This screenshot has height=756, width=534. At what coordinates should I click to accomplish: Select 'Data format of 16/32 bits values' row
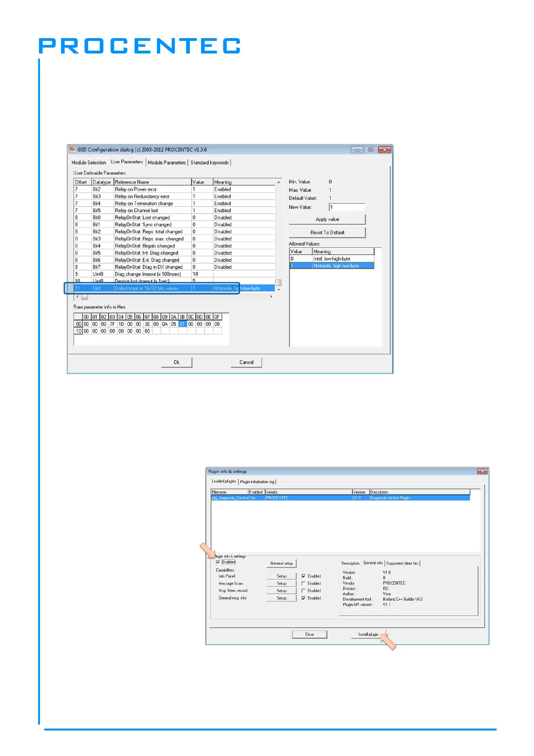tap(174, 288)
